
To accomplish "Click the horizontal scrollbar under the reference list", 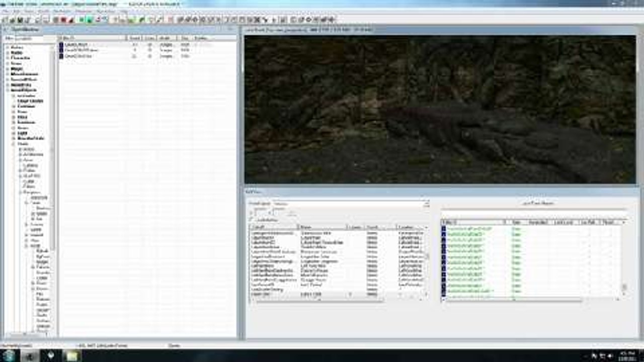I will click(x=531, y=300).
